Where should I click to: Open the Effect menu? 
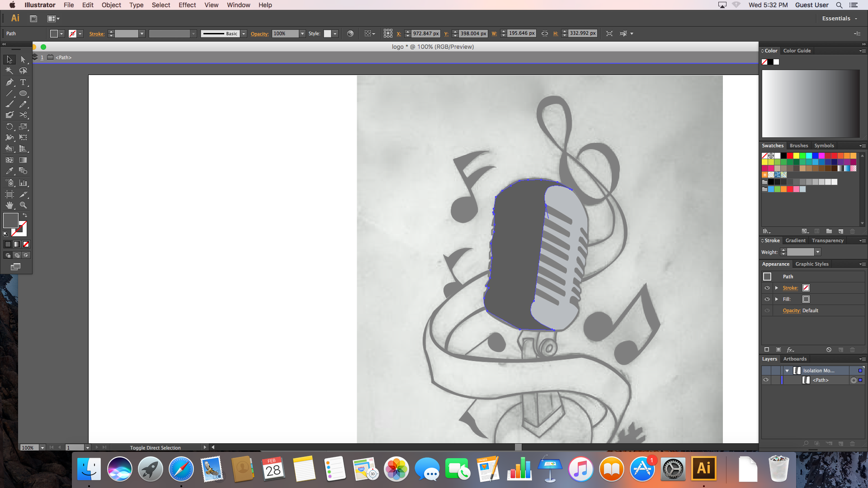tap(187, 5)
